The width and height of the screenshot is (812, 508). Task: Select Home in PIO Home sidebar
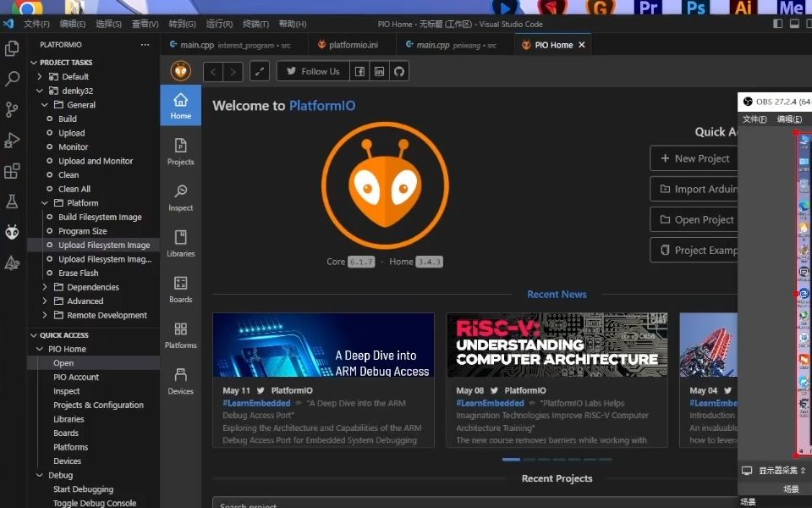pos(181,106)
